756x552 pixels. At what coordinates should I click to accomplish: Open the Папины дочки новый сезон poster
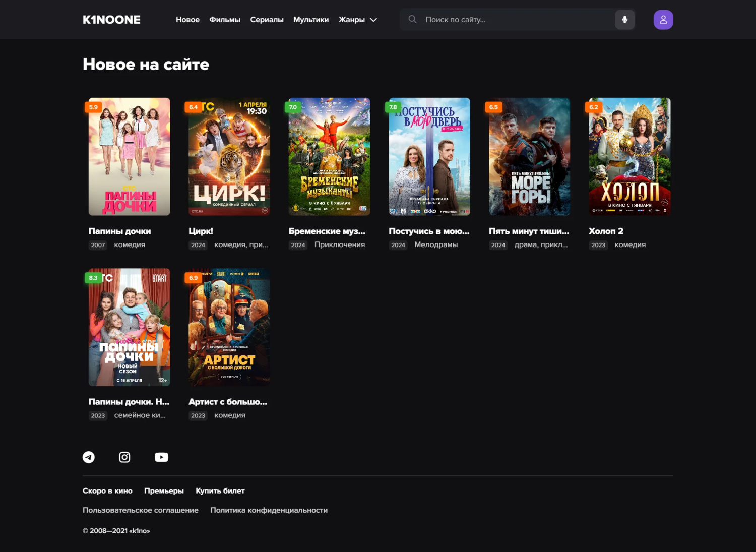pos(130,327)
